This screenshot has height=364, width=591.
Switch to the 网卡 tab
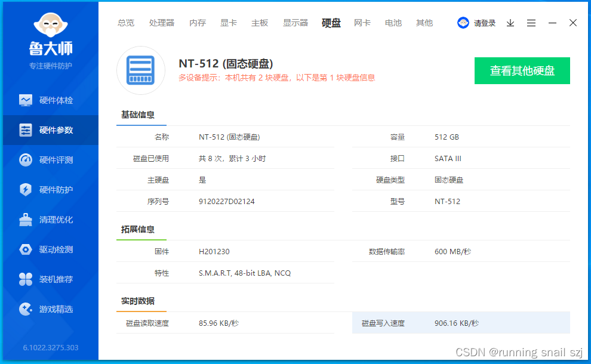coord(362,23)
